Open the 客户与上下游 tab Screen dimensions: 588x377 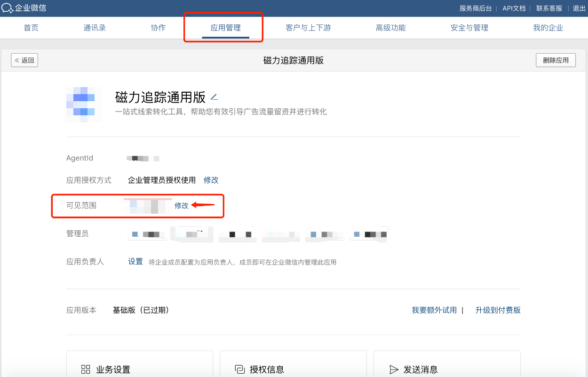pyautogui.click(x=308, y=28)
